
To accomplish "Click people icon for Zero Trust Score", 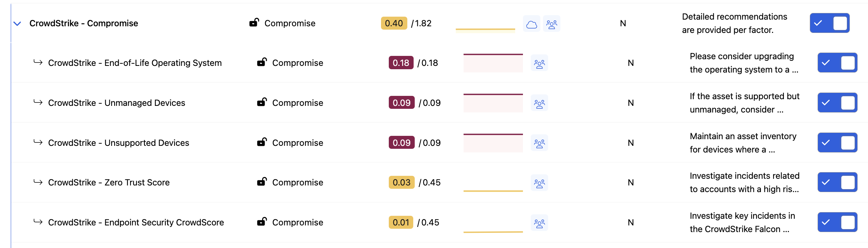I will [539, 183].
